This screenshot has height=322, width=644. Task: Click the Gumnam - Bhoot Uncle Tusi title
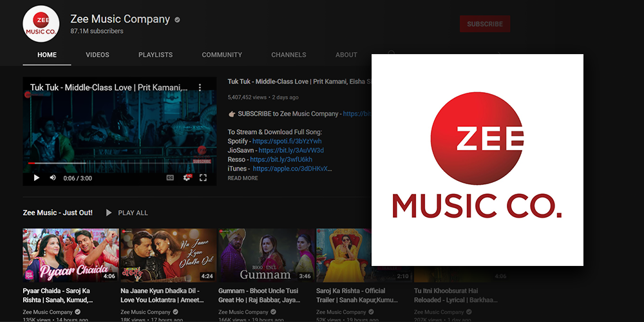click(x=259, y=296)
